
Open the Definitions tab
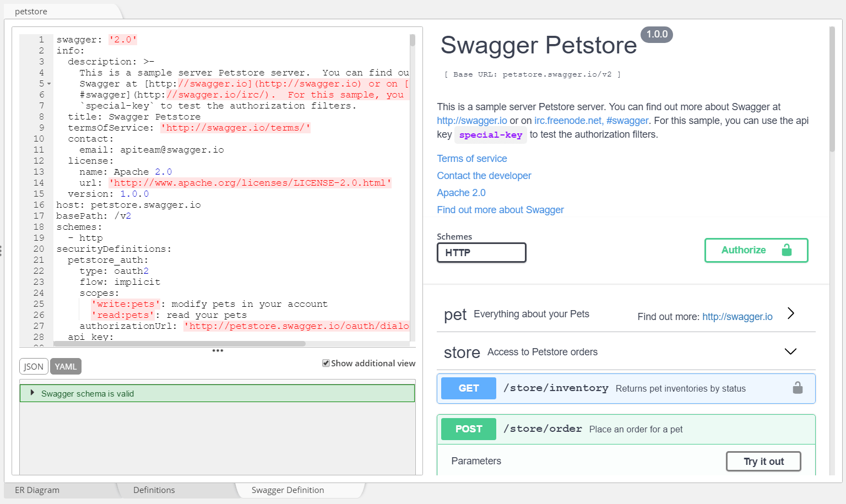[x=154, y=490]
